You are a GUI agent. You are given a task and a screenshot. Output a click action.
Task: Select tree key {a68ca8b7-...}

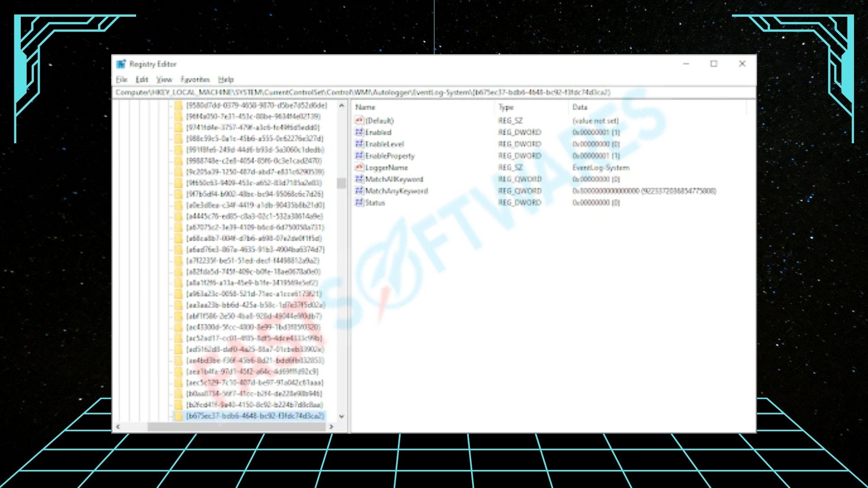tap(254, 239)
